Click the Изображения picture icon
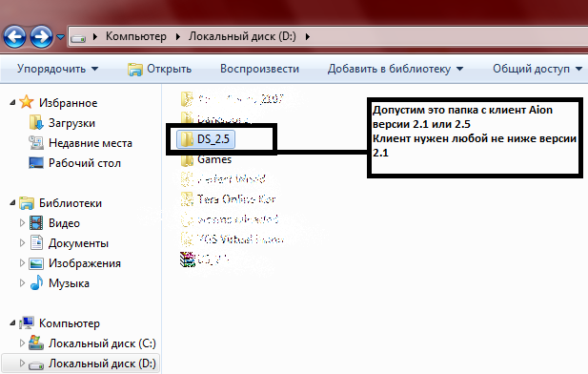This screenshot has width=588, height=374. [36, 263]
